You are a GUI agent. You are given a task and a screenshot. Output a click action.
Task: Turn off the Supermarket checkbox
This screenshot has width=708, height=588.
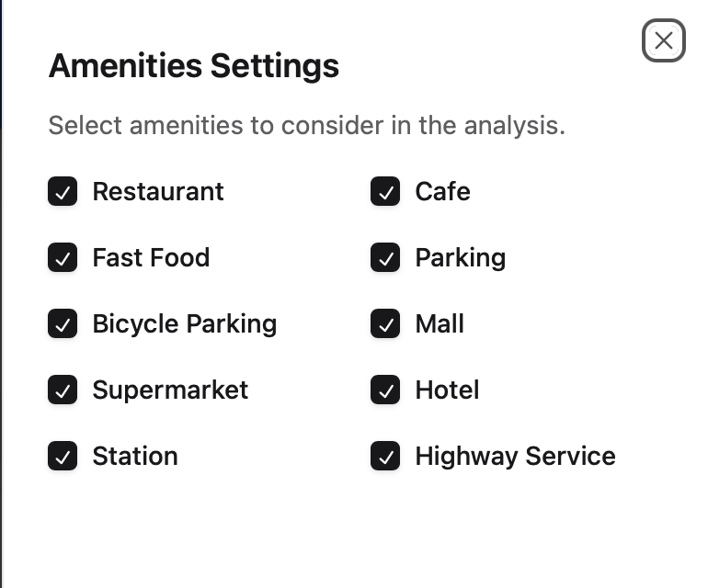63,390
